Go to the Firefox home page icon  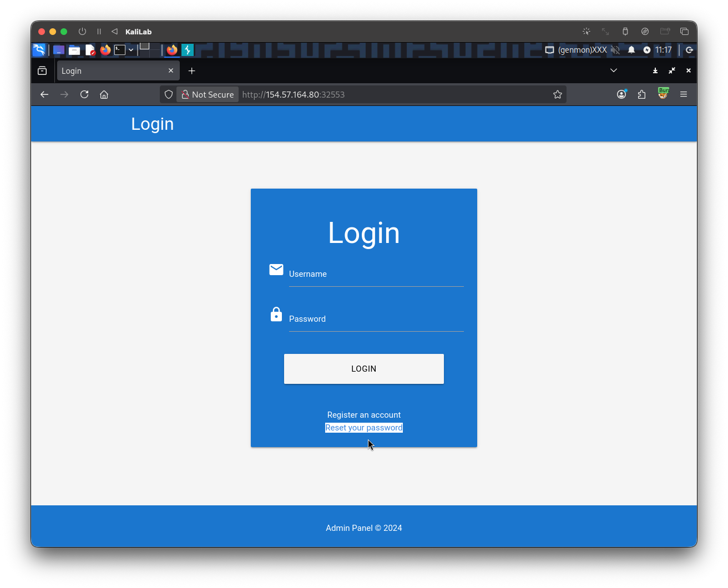click(x=104, y=94)
